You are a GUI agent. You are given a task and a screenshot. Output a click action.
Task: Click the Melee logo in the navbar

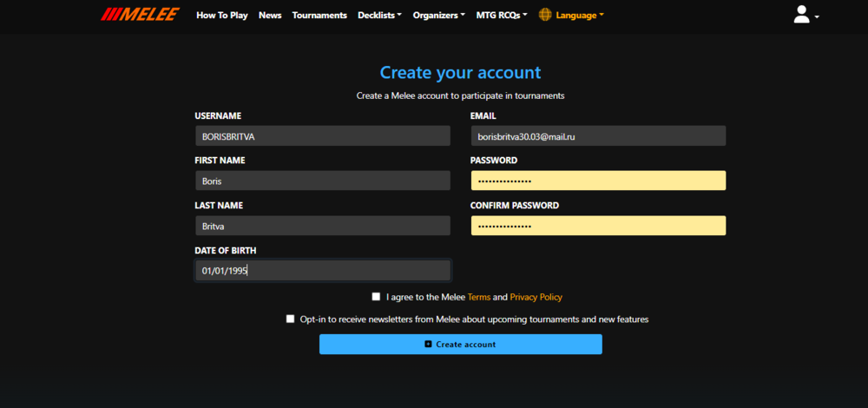[140, 15]
